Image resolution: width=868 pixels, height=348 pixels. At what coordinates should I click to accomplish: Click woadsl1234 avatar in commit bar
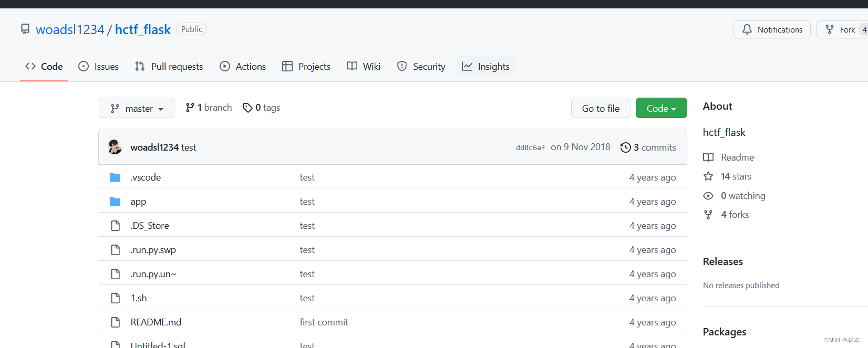115,147
